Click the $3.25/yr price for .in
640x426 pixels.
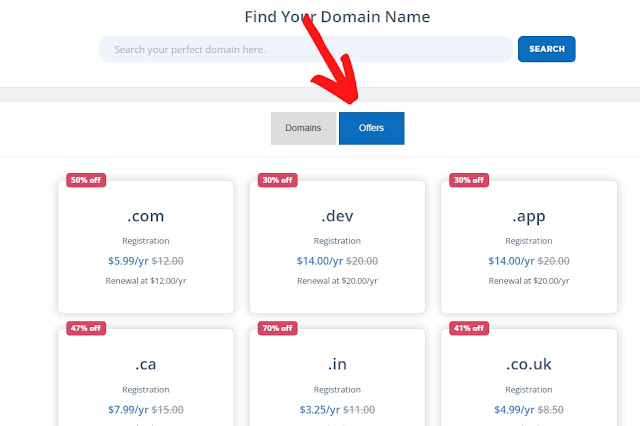click(320, 410)
